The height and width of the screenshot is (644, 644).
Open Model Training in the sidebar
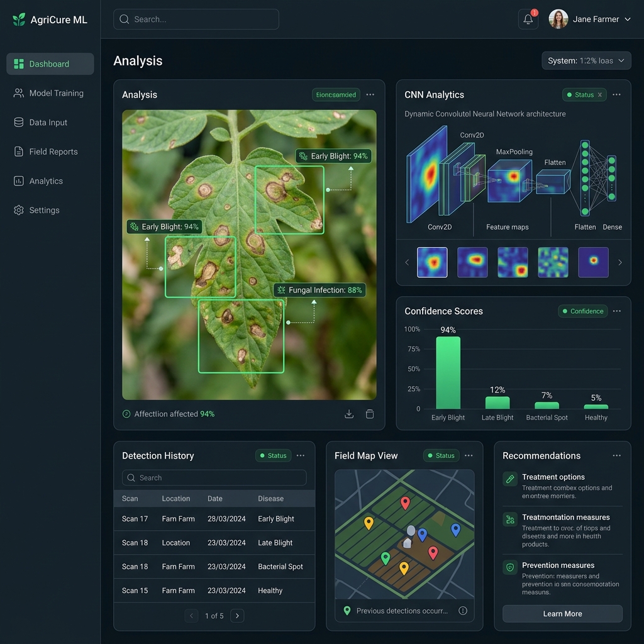tap(50, 93)
